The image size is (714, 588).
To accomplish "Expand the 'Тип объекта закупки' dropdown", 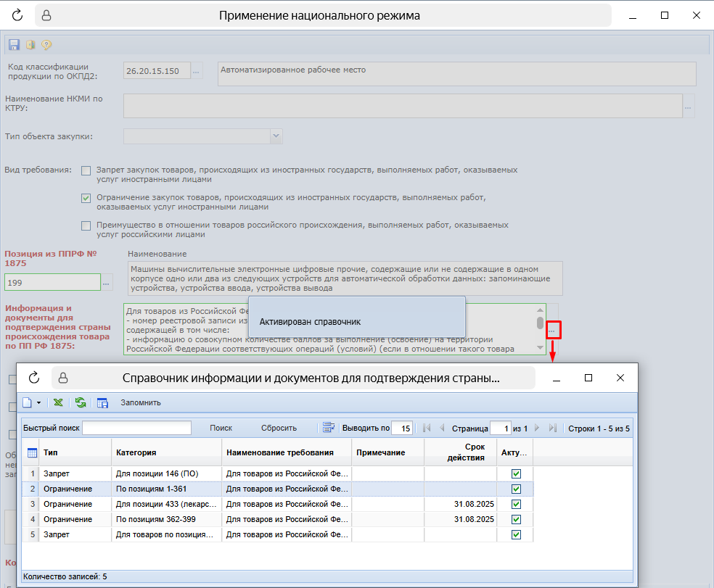I will click(275, 136).
